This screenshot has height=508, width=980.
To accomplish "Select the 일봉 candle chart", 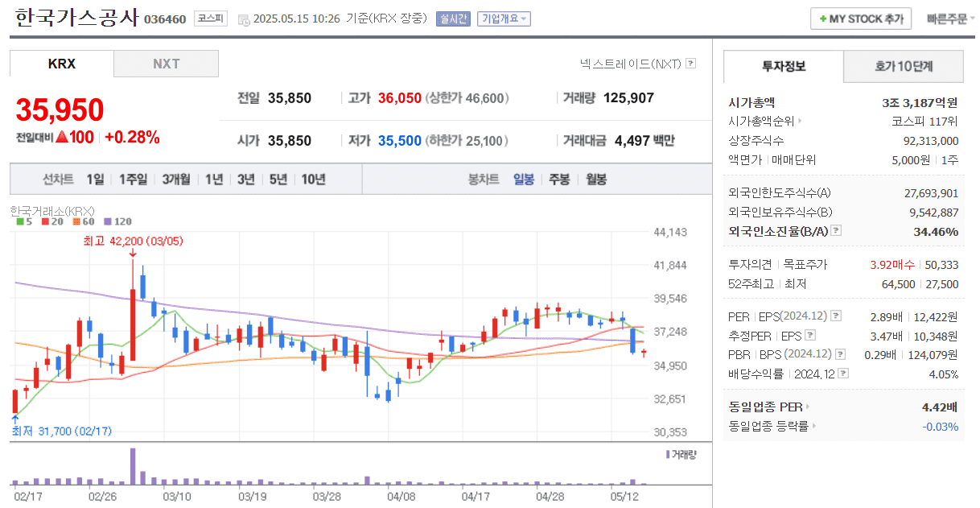I will pyautogui.click(x=524, y=180).
